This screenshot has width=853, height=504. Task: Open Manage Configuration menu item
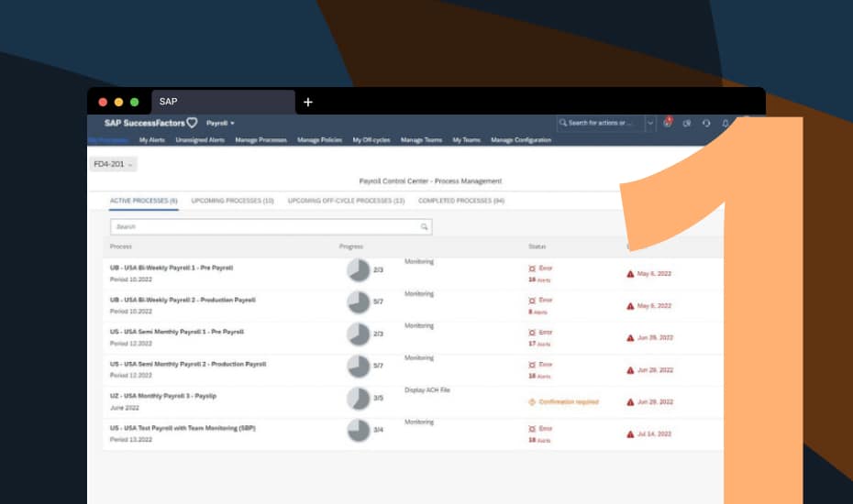521,139
